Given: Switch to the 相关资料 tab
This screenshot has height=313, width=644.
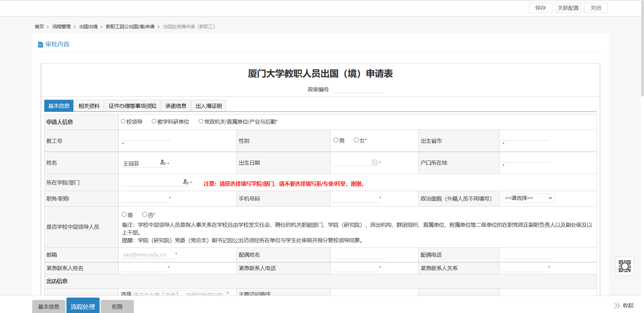Looking at the screenshot, I should point(89,106).
